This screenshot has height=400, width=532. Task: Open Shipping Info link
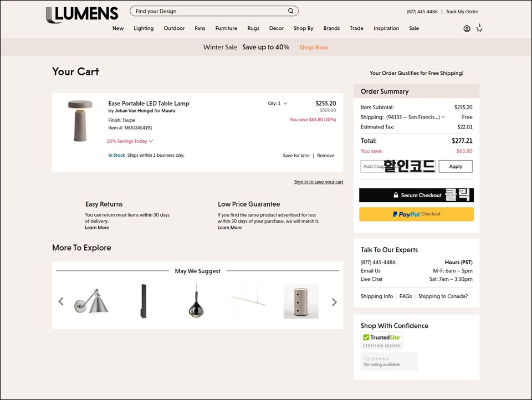tap(377, 296)
